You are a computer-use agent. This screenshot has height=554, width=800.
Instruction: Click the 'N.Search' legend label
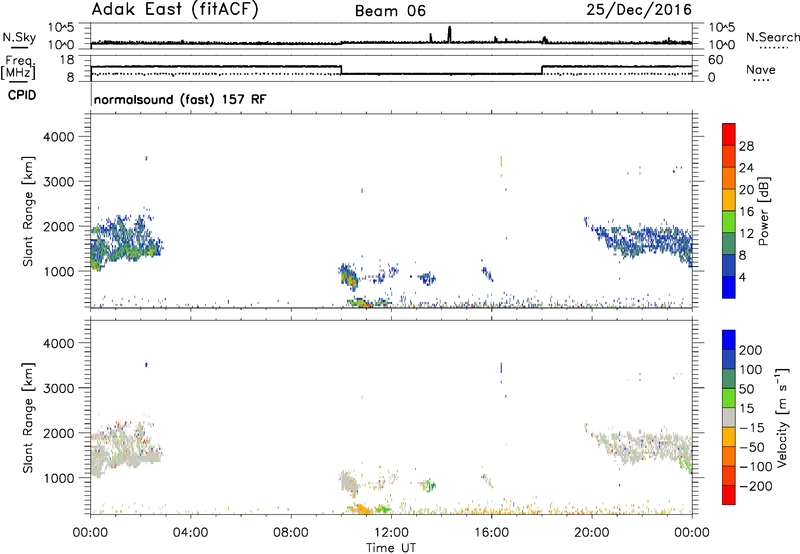tap(772, 37)
